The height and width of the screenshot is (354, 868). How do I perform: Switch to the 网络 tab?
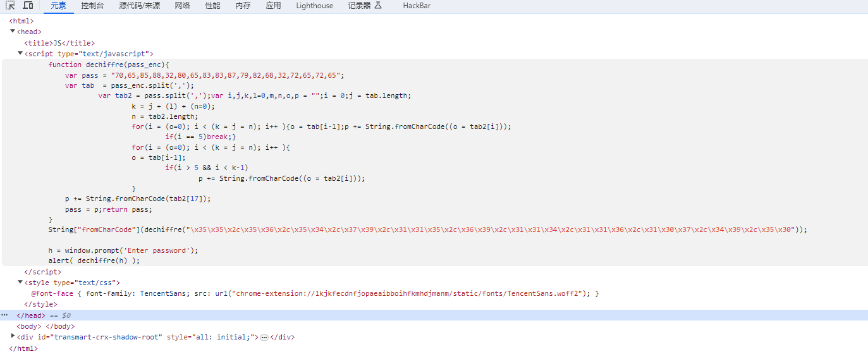pyautogui.click(x=182, y=6)
